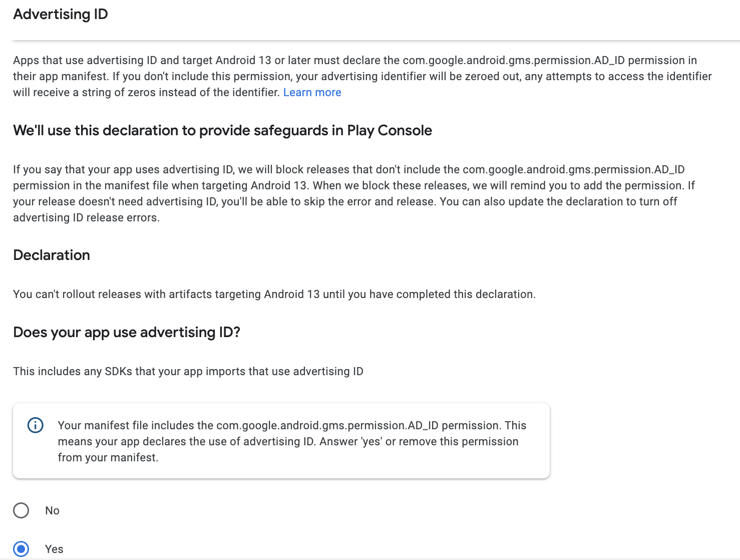Select the Yes radio button
Image resolution: width=740 pixels, height=560 pixels.
[x=21, y=548]
